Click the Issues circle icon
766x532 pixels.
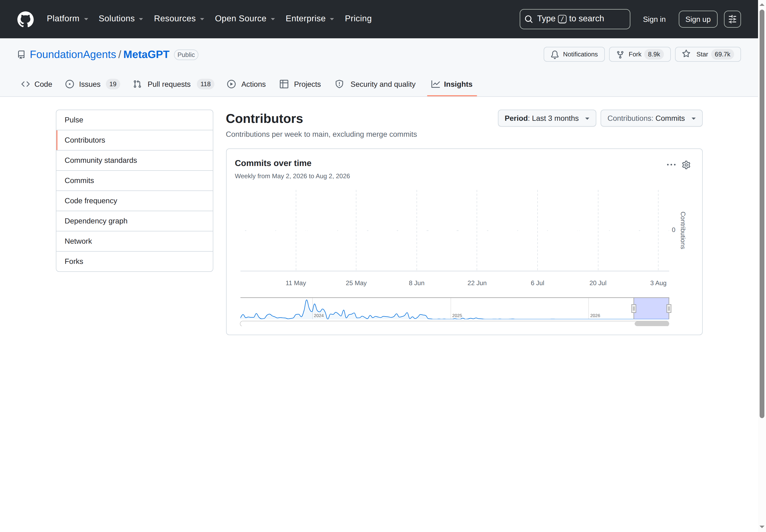click(x=69, y=84)
